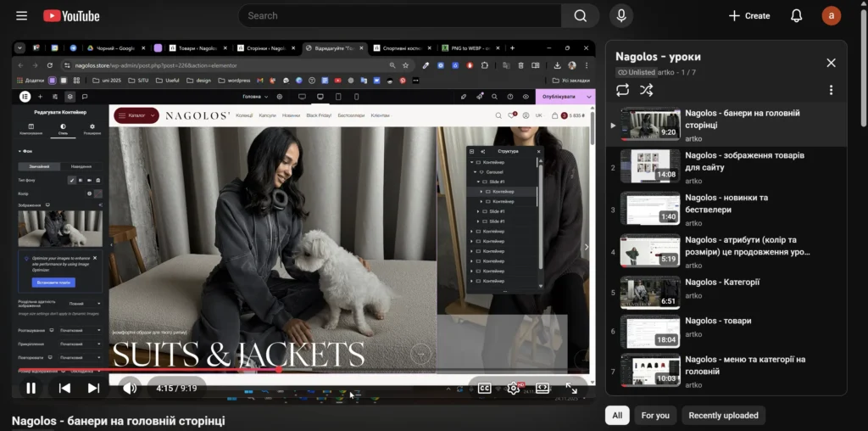
Task: Search with your voice using the microphone
Action: coord(621,15)
